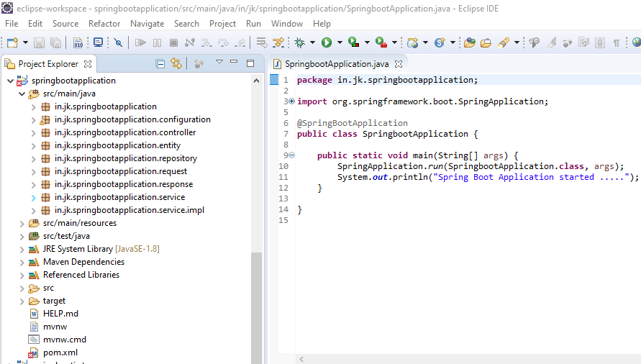Select in.jk.springbootapplication.repository package

point(126,158)
